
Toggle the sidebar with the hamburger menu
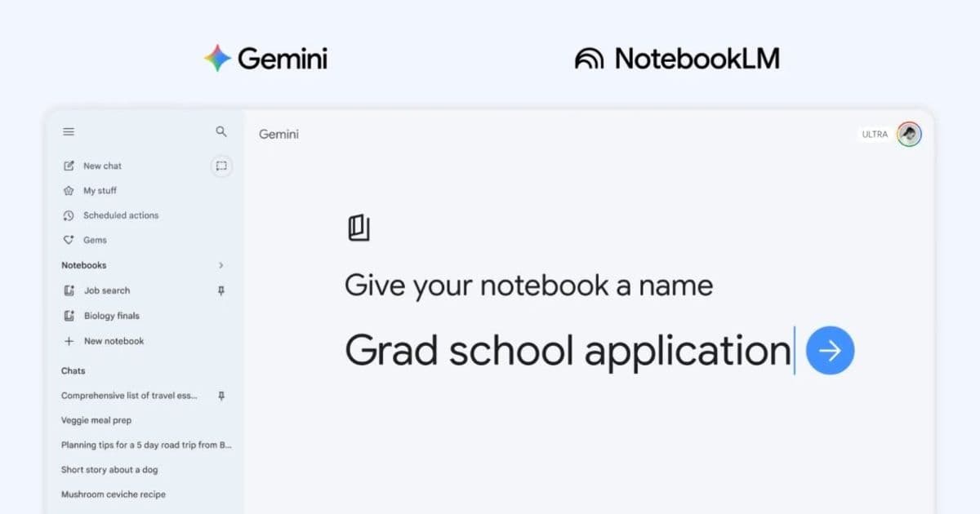(x=69, y=131)
